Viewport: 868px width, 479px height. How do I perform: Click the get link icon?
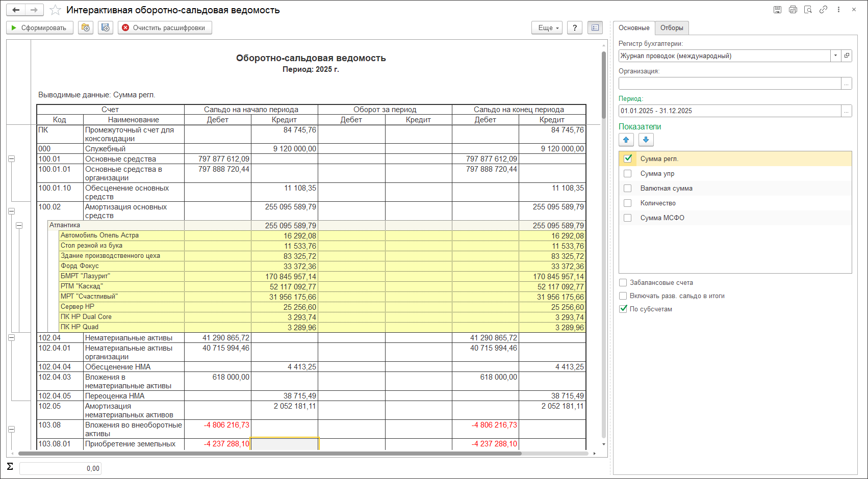click(823, 10)
